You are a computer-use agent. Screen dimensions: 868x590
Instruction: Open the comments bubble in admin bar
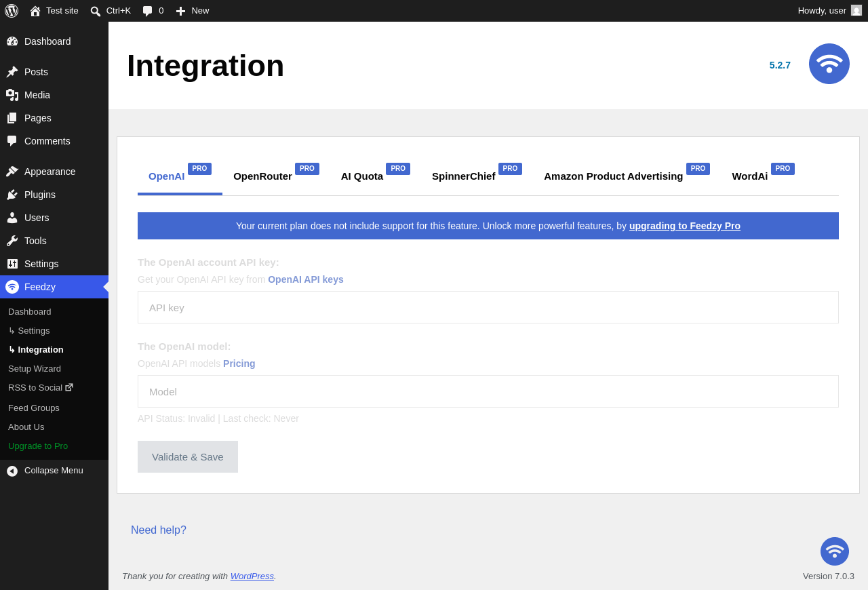[148, 11]
